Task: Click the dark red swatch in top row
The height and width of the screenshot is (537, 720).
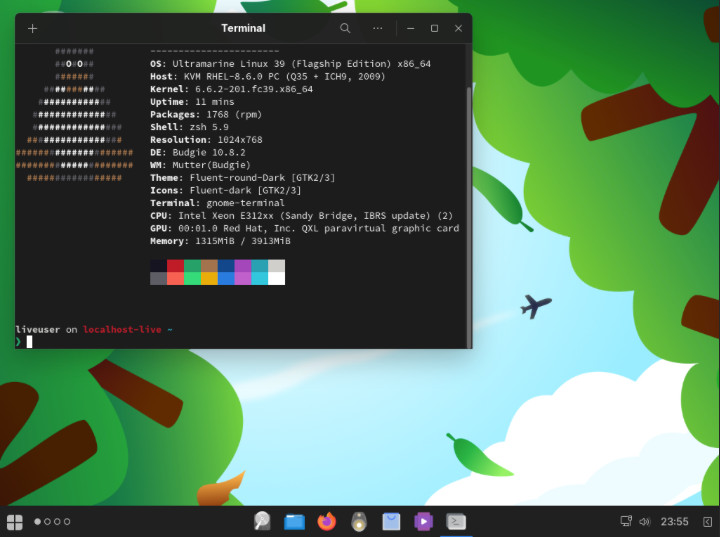Action: 175,266
